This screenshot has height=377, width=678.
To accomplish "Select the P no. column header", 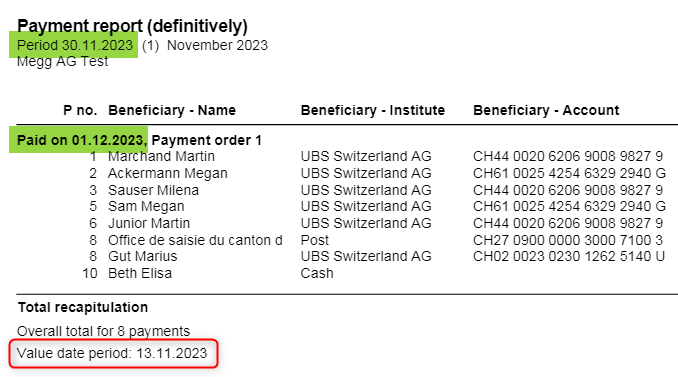I will [80, 110].
